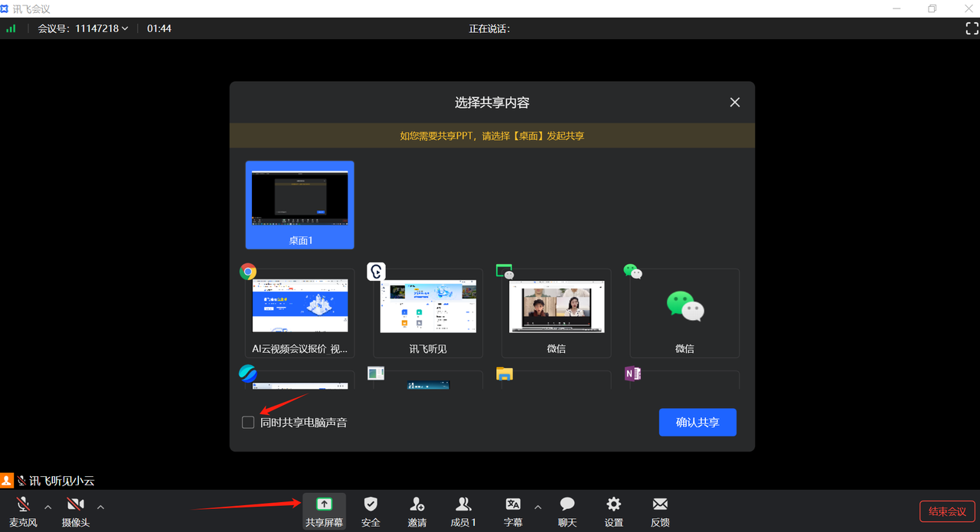Click the microphone mute icon

pyautogui.click(x=23, y=504)
